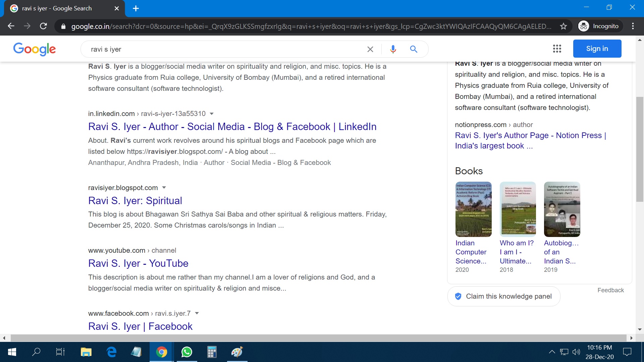Start a voice search with the microphone
The width and height of the screenshot is (644, 362).
coord(392,49)
